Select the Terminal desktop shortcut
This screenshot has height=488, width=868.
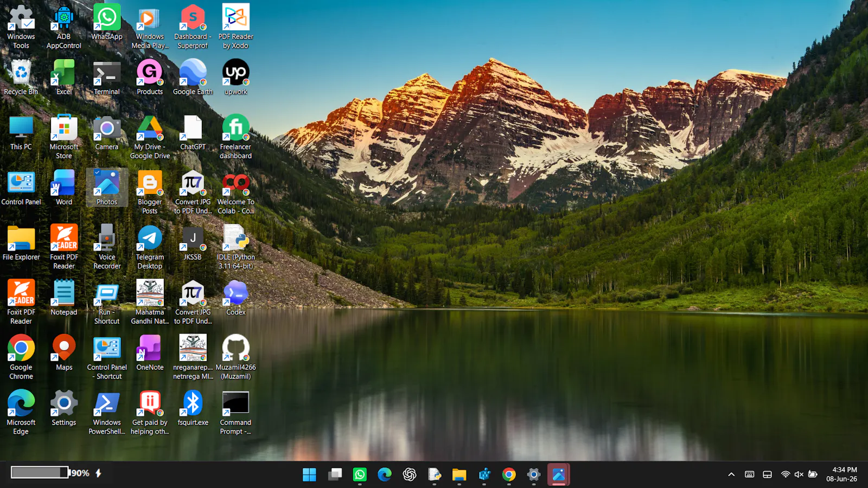point(107,78)
